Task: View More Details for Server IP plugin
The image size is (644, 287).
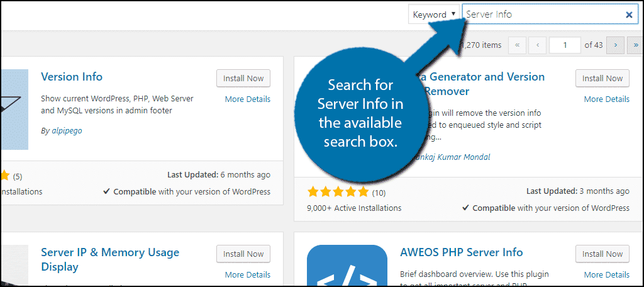Action: [x=248, y=274]
